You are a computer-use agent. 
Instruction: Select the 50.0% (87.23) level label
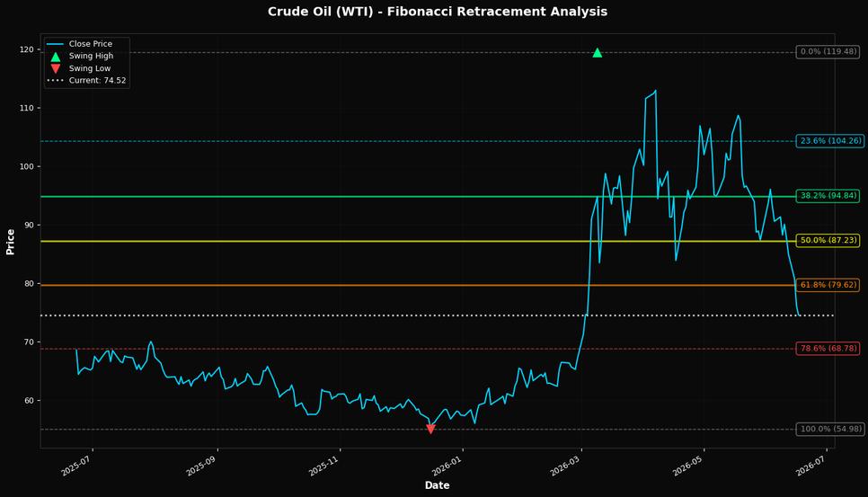[828, 241]
